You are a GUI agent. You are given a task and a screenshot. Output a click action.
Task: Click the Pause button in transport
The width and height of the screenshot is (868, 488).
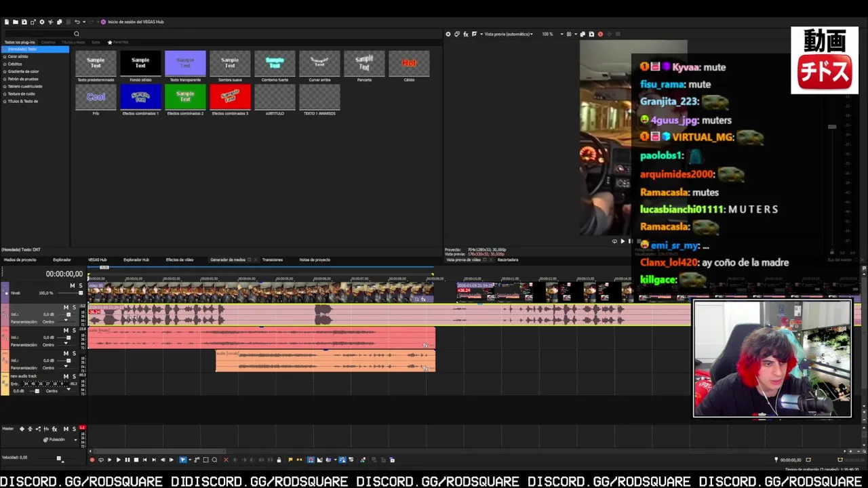click(x=127, y=460)
